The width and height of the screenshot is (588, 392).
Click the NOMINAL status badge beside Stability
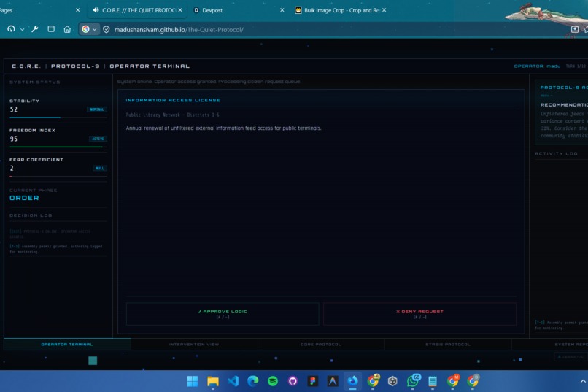coord(97,109)
